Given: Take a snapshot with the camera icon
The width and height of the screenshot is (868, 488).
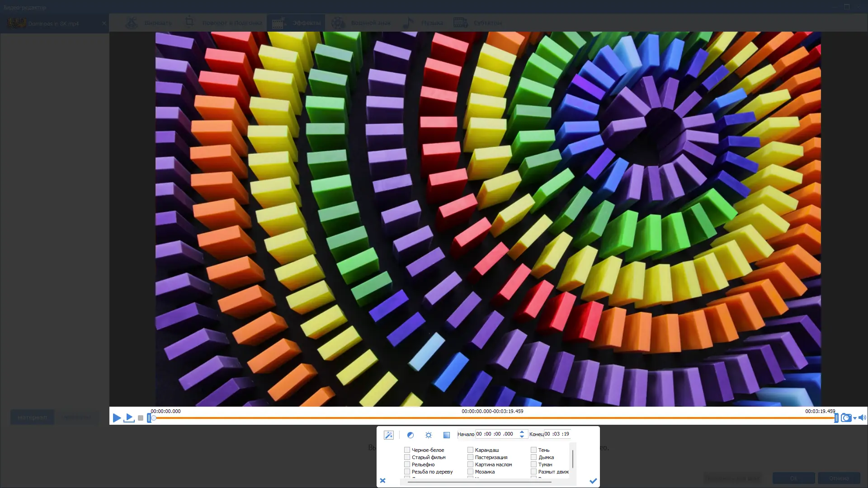Looking at the screenshot, I should [x=846, y=418].
